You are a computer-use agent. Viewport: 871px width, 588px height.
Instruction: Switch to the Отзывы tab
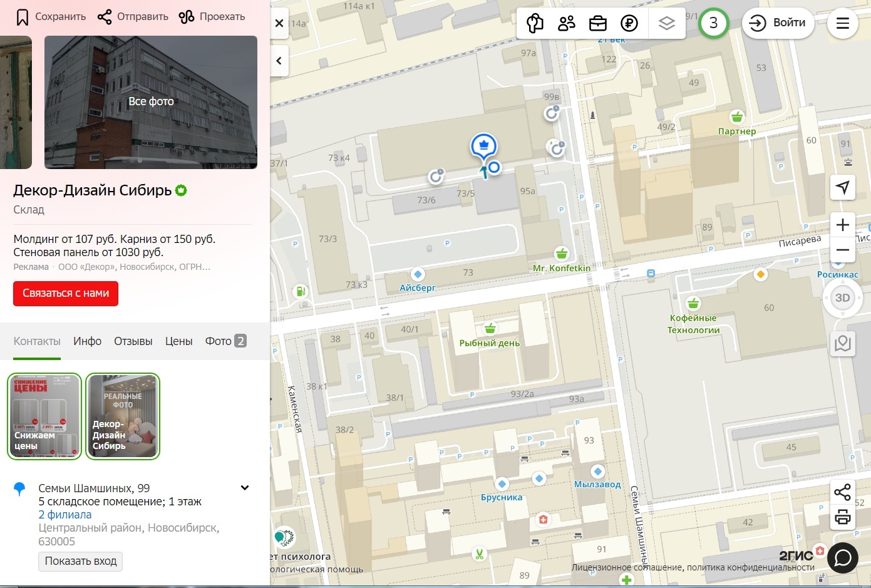tap(133, 341)
